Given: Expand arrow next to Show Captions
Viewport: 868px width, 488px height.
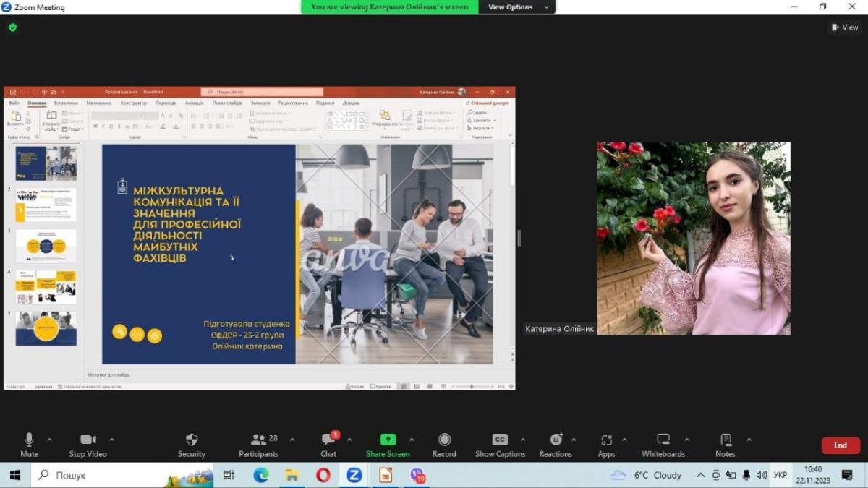Looking at the screenshot, I should (522, 440).
